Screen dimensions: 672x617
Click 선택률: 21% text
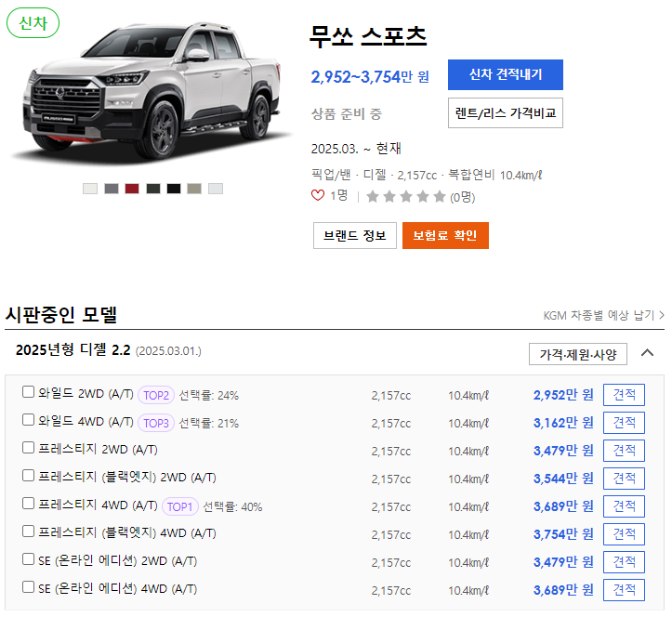click(x=208, y=424)
